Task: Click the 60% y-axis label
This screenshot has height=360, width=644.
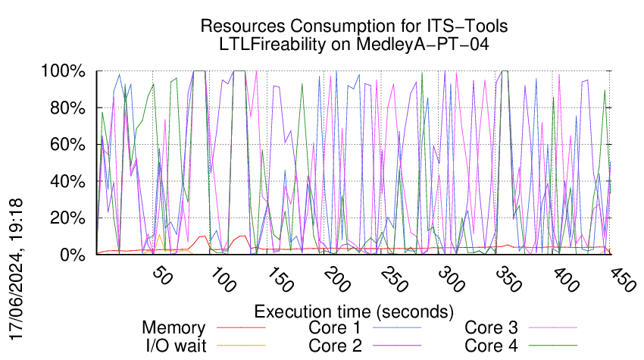Action: [x=67, y=145]
